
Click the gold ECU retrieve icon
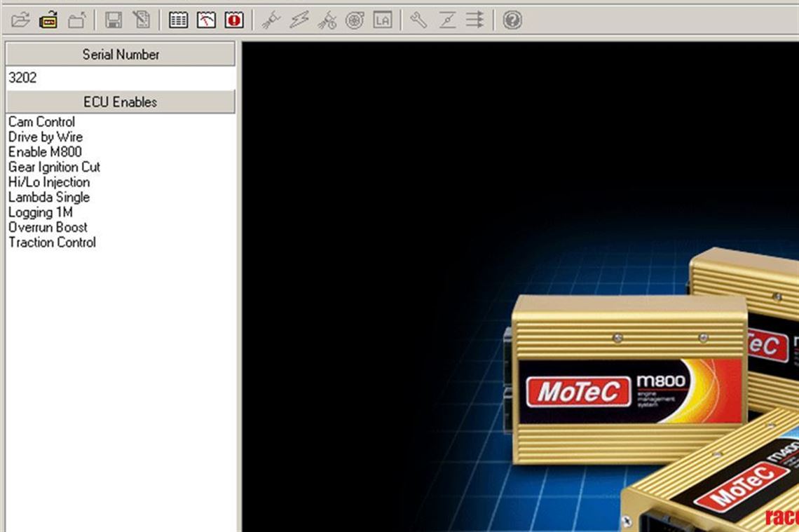tap(48, 20)
